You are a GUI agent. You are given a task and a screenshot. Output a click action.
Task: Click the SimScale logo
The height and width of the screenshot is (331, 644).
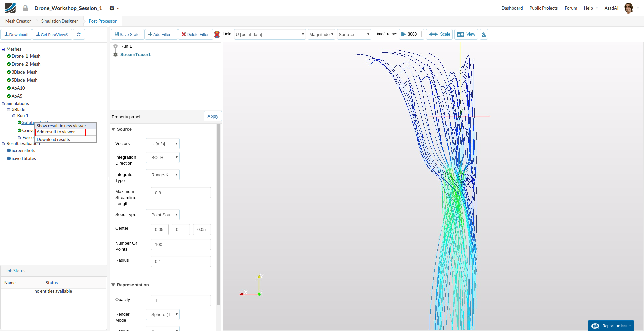pyautogui.click(x=10, y=8)
